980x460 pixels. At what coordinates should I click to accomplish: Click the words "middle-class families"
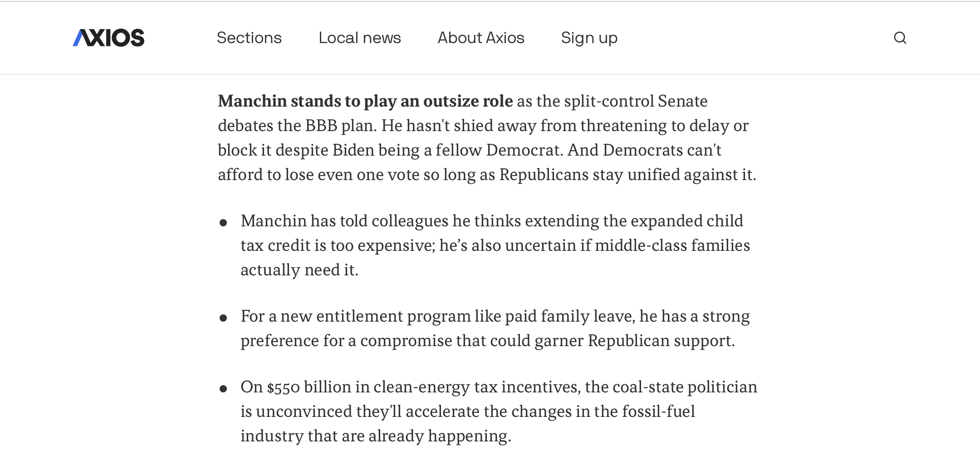pyautogui.click(x=672, y=245)
